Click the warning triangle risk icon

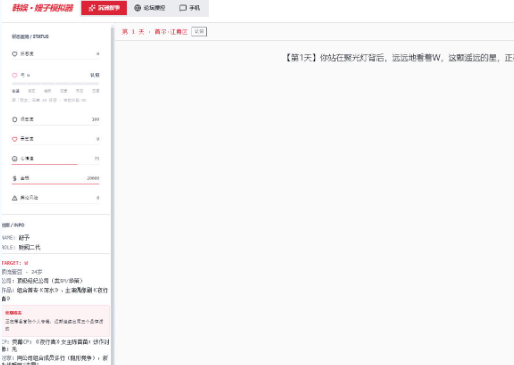tap(14, 198)
